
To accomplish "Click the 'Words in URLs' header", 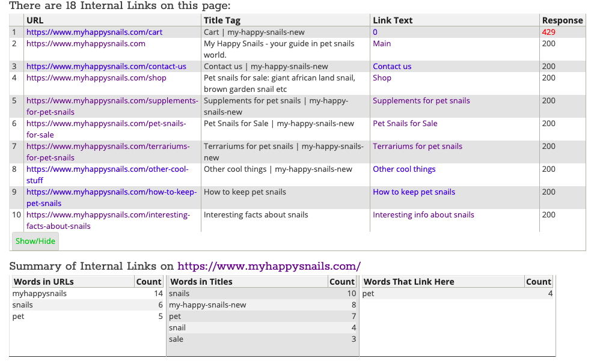I will (73, 282).
